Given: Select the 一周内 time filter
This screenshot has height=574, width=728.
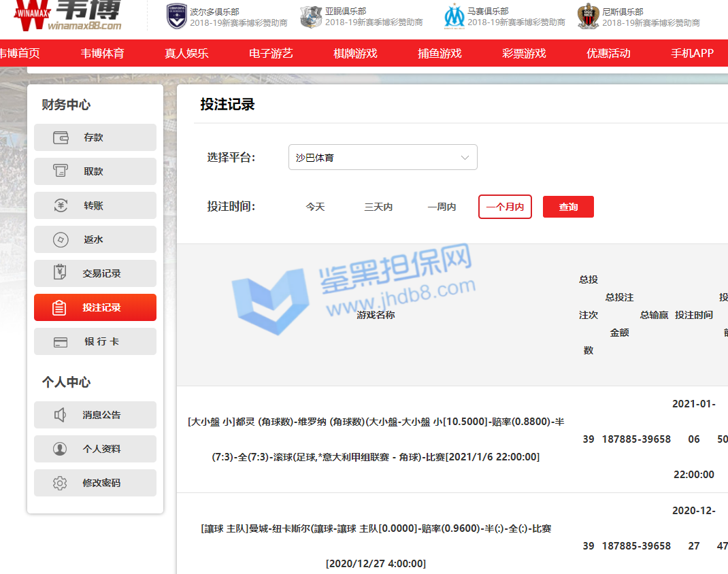Looking at the screenshot, I should [442, 207].
